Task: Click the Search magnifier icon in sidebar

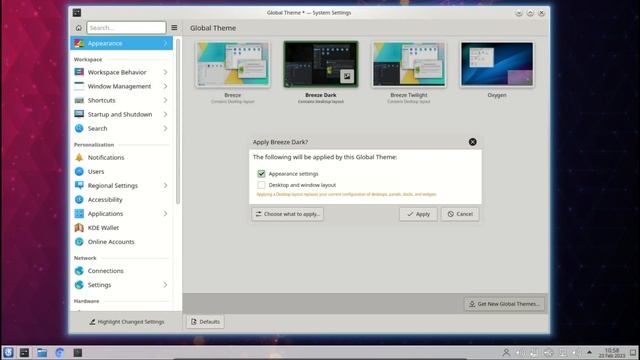Action: point(79,128)
